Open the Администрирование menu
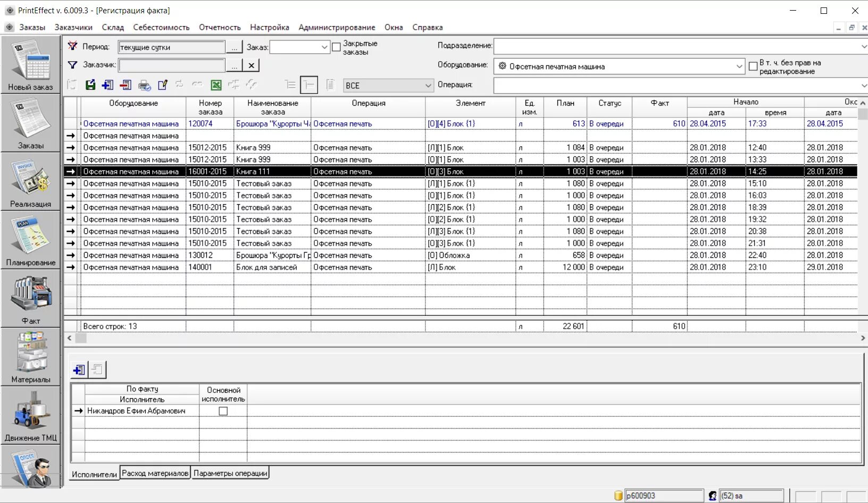This screenshot has width=868, height=503. [337, 27]
